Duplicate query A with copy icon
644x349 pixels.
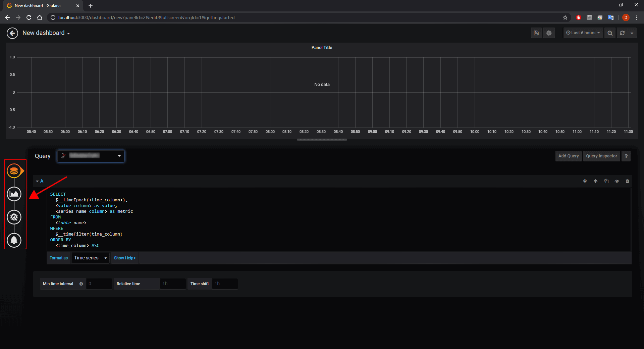pos(606,181)
